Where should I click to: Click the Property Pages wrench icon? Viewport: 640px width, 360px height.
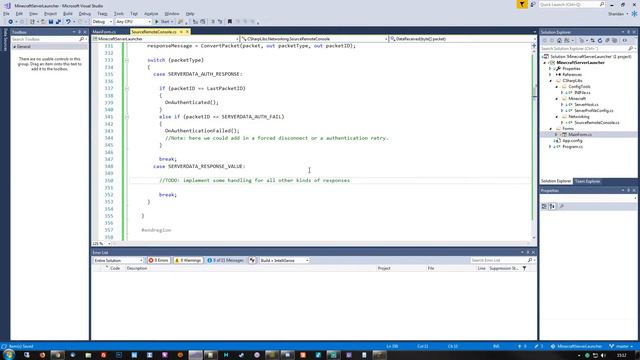pyautogui.click(x=562, y=207)
